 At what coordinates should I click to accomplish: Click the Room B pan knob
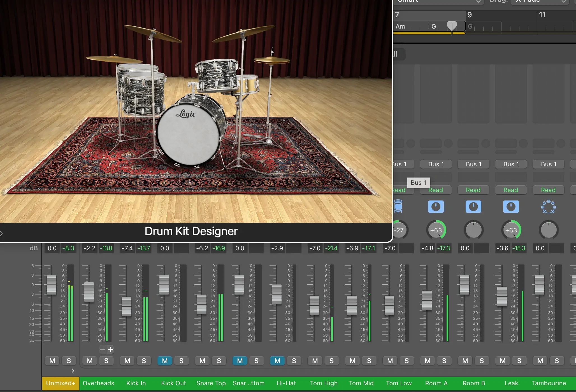pos(473,230)
